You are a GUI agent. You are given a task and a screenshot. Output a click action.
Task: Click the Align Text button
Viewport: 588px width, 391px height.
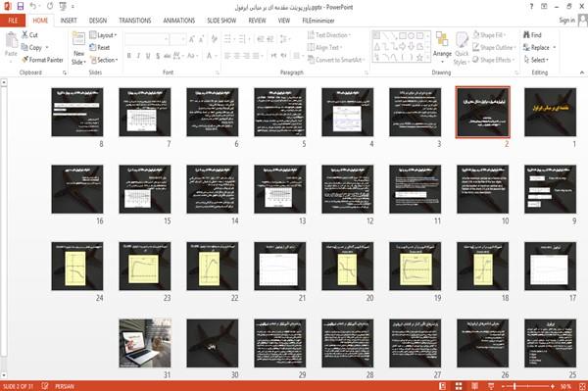coord(324,47)
